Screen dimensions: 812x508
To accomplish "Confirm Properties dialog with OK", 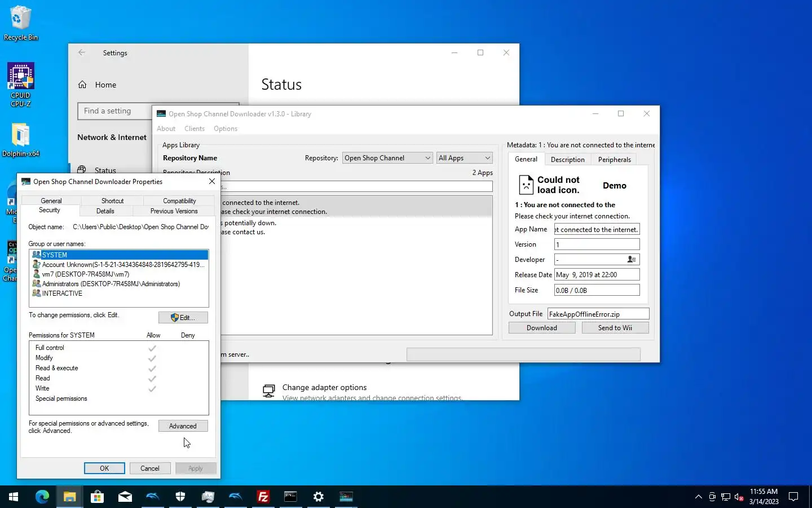I will pyautogui.click(x=104, y=468).
